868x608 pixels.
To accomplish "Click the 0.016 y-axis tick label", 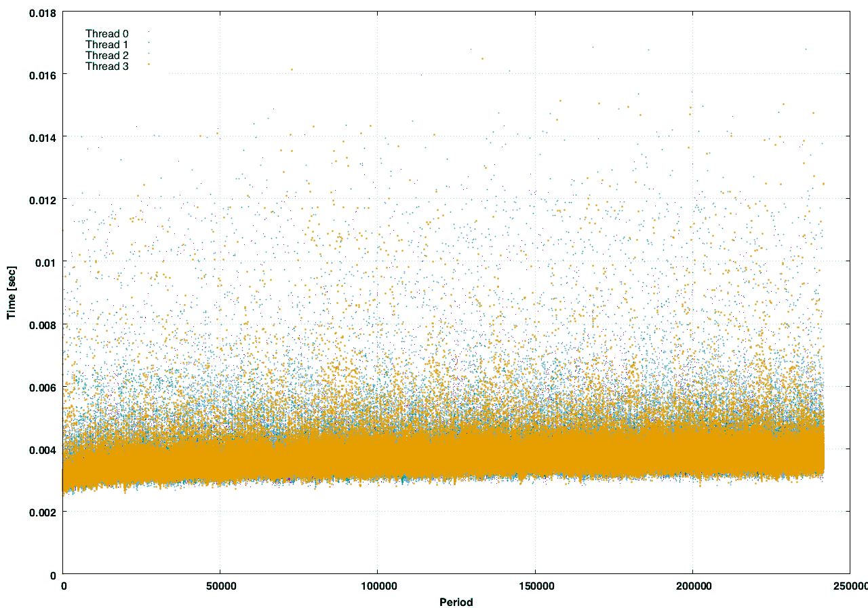I will 43,74.
